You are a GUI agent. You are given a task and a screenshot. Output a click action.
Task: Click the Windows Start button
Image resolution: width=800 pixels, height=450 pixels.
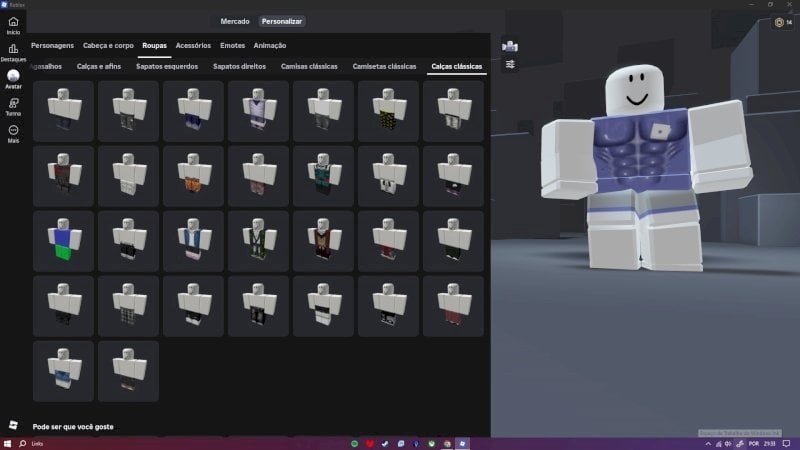click(9, 443)
